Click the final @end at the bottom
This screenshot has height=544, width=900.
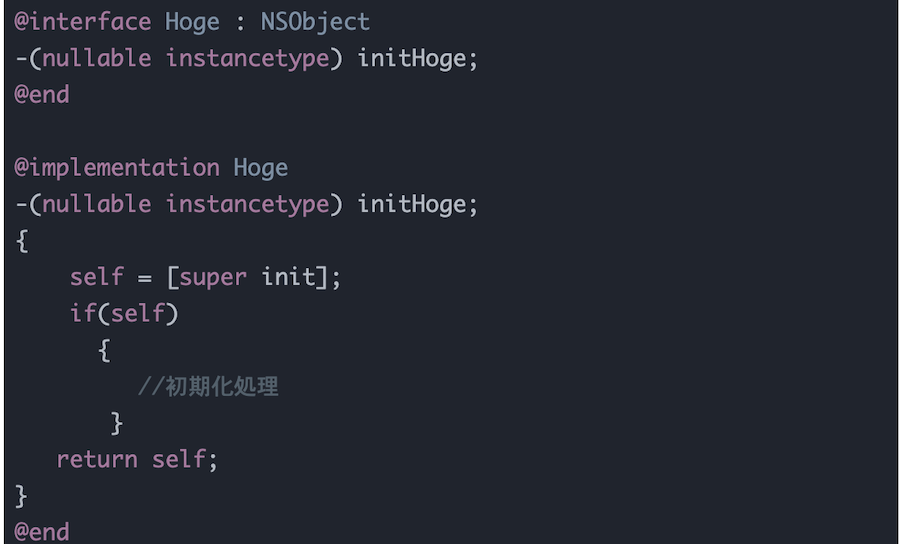[42, 531]
